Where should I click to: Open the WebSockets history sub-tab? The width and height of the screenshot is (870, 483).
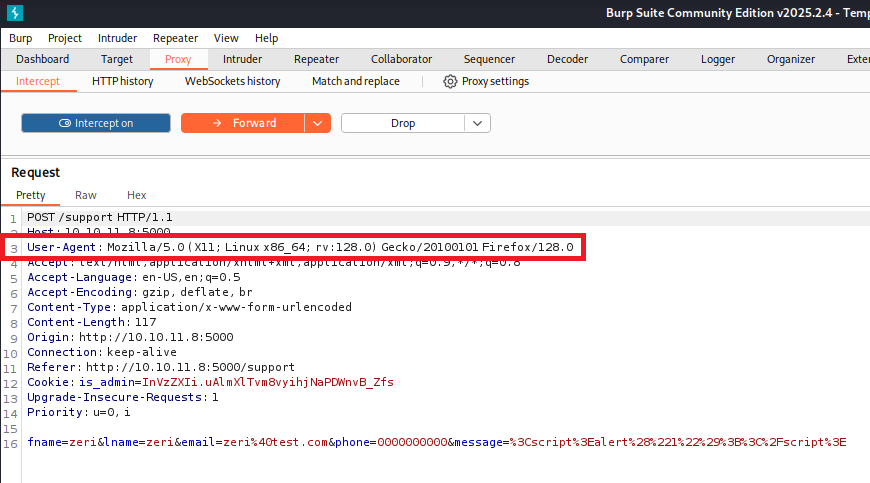tap(232, 81)
